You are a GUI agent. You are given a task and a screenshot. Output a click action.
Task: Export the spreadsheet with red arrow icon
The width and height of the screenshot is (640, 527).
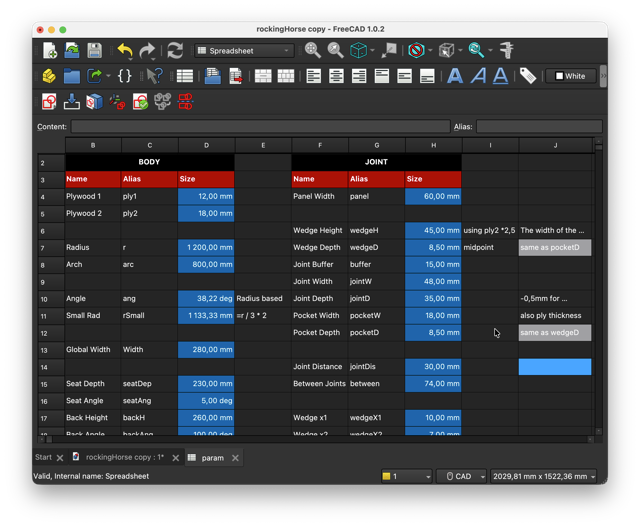coord(236,76)
